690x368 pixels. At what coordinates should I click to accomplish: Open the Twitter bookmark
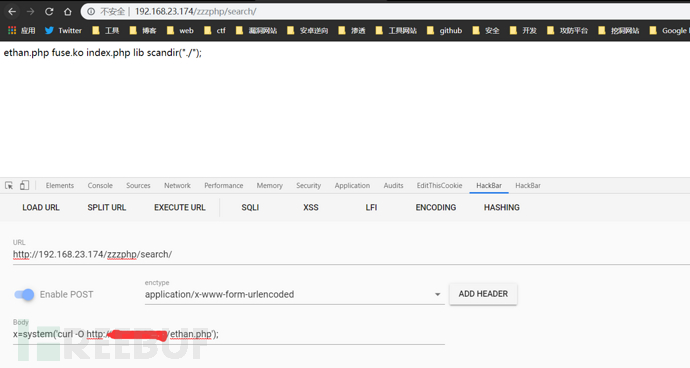pyautogui.click(x=64, y=30)
